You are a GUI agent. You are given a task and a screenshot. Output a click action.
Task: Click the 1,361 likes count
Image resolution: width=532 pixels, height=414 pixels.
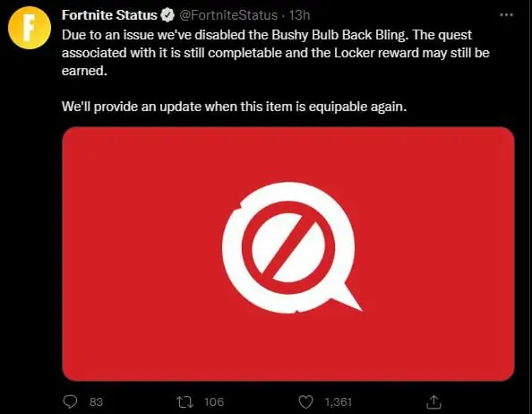point(339,402)
